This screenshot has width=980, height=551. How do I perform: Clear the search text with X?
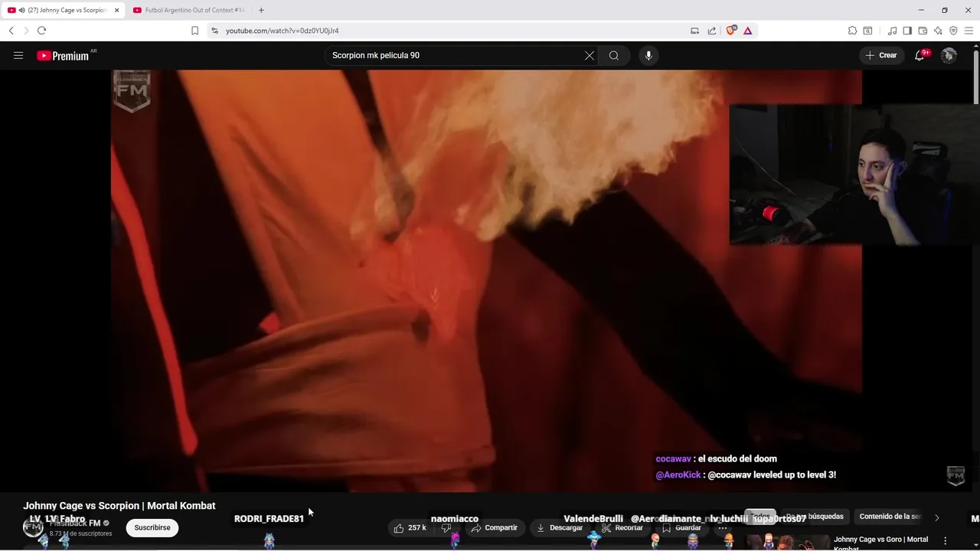click(590, 55)
